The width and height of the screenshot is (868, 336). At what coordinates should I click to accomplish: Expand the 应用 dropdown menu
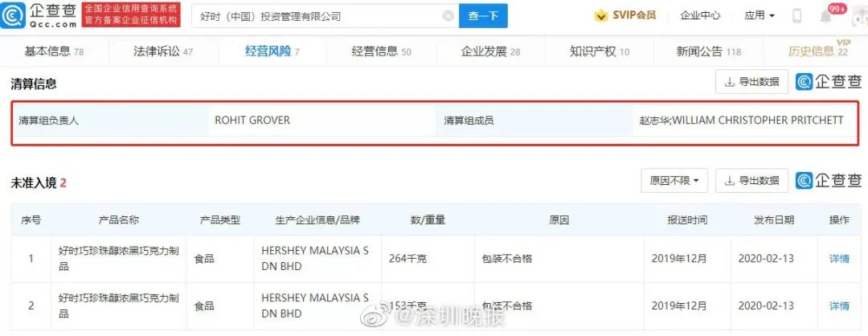coord(759,15)
